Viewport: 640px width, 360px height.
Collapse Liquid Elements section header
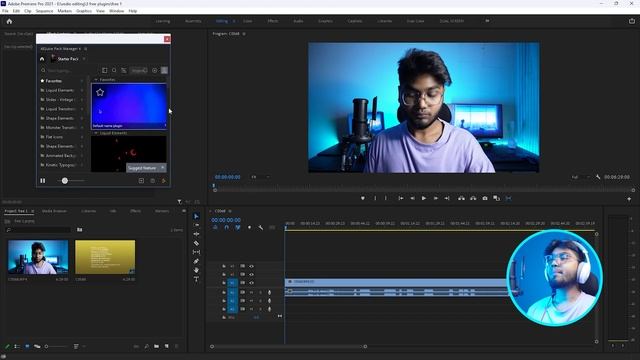click(96, 133)
